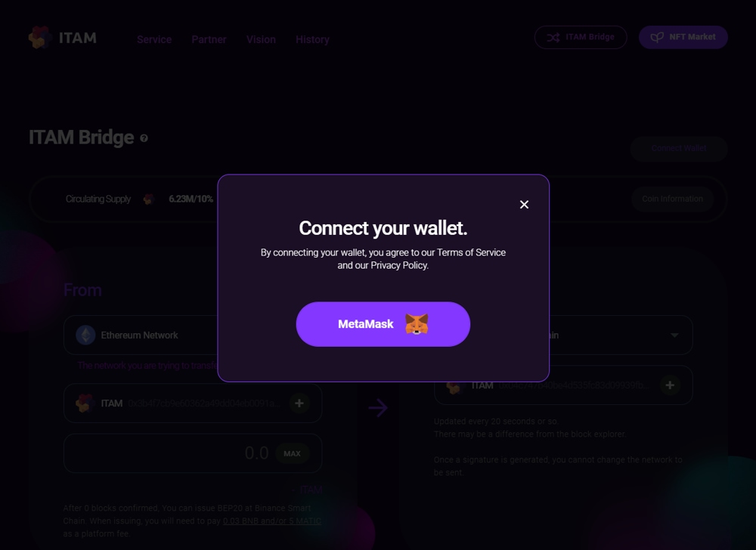
Task: Click the 0.03 BNB and/or 5 MATIC link
Action: click(x=272, y=521)
